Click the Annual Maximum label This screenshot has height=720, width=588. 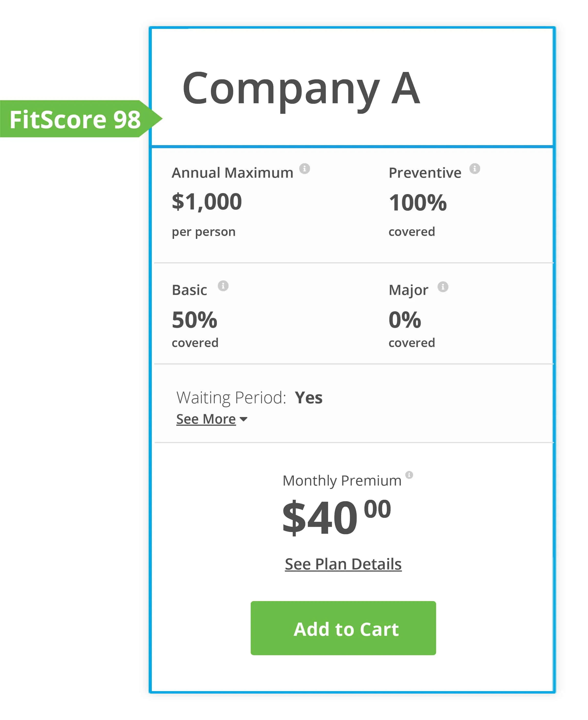232,173
